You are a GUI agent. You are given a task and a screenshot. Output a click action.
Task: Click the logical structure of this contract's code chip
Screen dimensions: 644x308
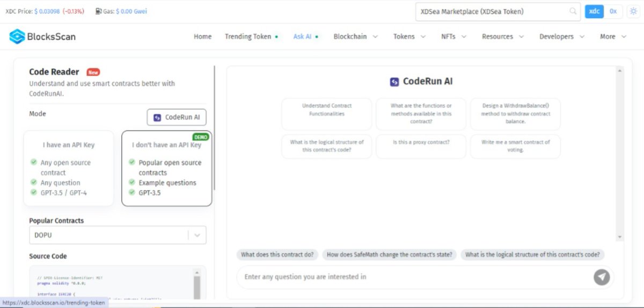click(x=532, y=255)
